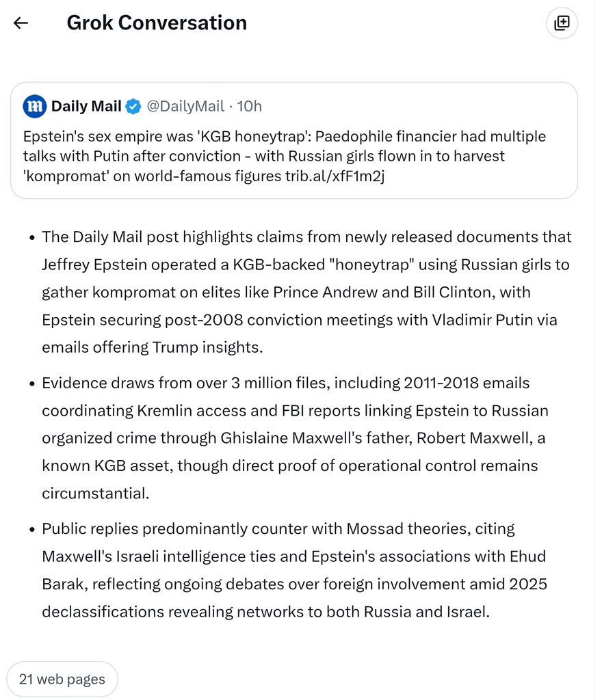Image resolution: width=602 pixels, height=700 pixels.
Task: Open the Daily Mail account name
Action: pyautogui.click(x=86, y=106)
